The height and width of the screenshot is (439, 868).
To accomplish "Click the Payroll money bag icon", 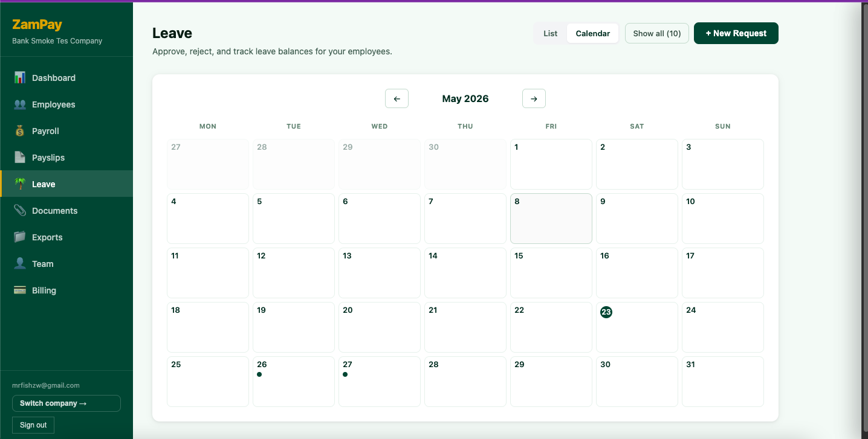I will click(20, 131).
